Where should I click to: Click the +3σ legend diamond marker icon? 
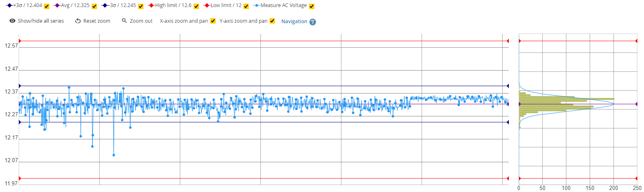tap(10, 6)
